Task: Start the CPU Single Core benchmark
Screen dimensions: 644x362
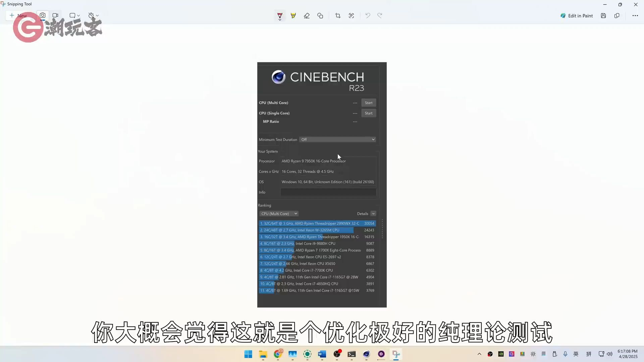Action: (x=368, y=113)
